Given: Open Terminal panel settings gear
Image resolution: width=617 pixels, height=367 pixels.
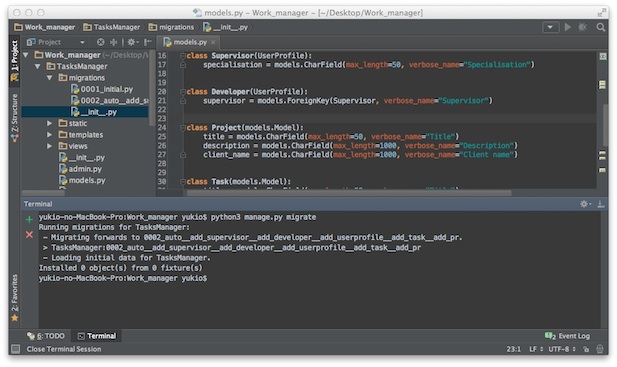Looking at the screenshot, I should tap(585, 204).
